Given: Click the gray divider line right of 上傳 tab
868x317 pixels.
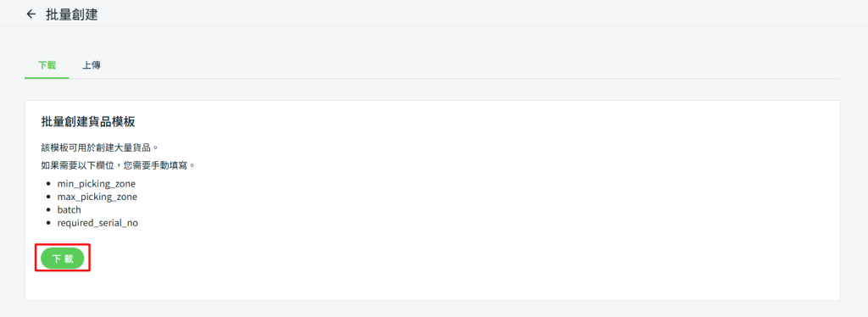Looking at the screenshot, I should pyautogui.click(x=470, y=79).
